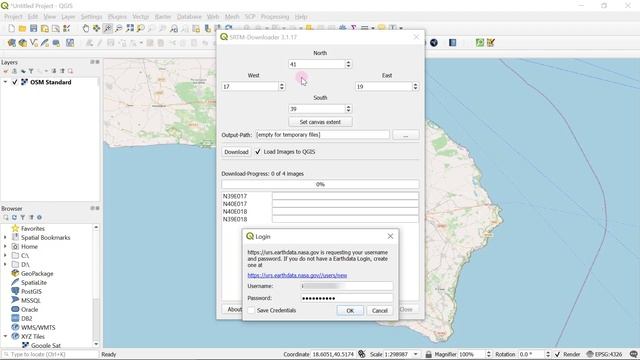Click Open Project folder icon

point(22,29)
